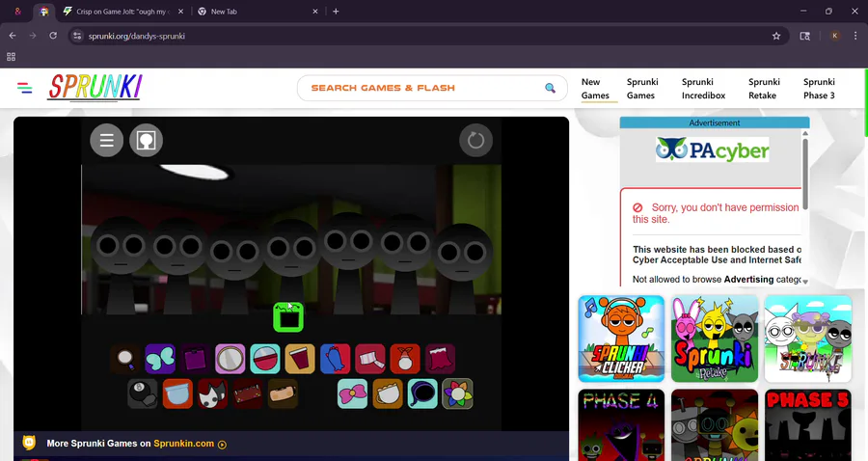This screenshot has height=461, width=868.
Task: Open the Sprunki site sidebar menu
Action: tap(24, 88)
